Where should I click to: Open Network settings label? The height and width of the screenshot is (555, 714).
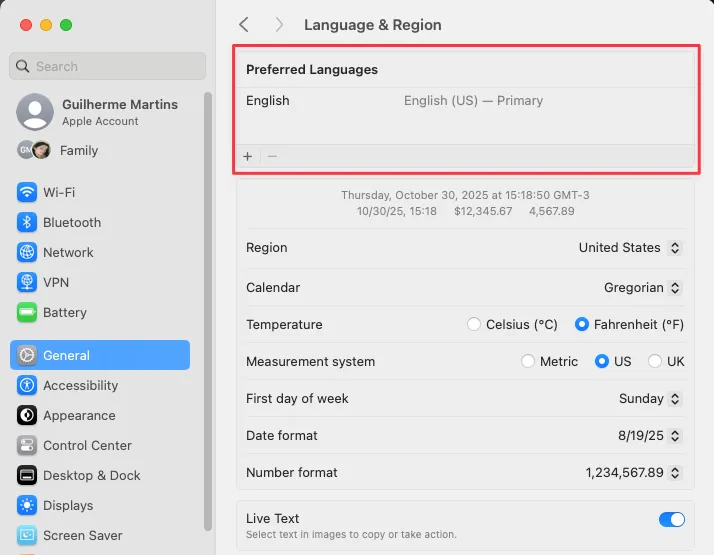[x=68, y=252]
